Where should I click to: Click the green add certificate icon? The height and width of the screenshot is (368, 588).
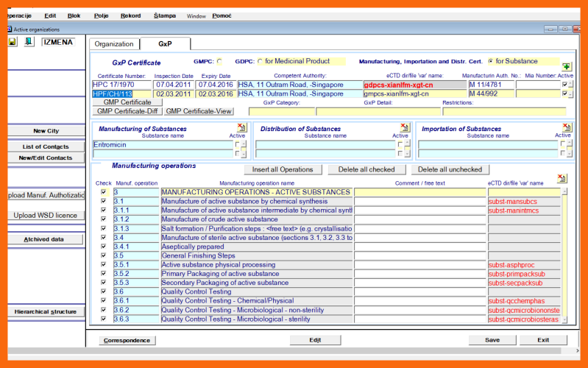566,66
